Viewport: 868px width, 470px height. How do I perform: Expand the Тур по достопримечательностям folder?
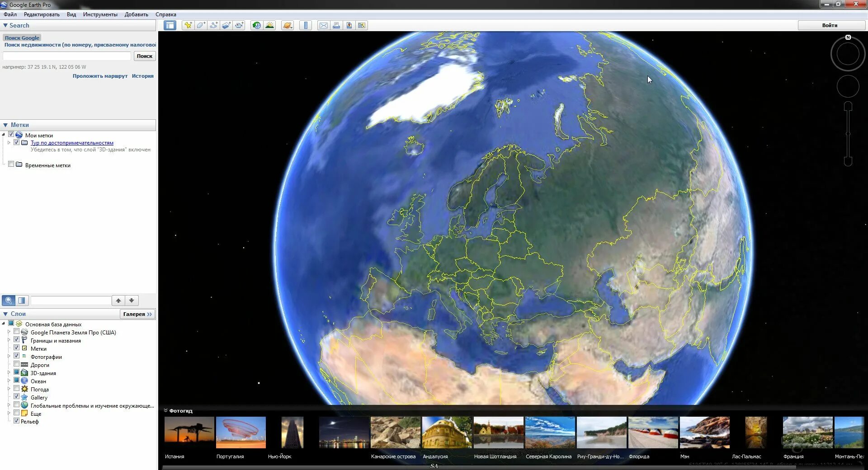pos(9,143)
